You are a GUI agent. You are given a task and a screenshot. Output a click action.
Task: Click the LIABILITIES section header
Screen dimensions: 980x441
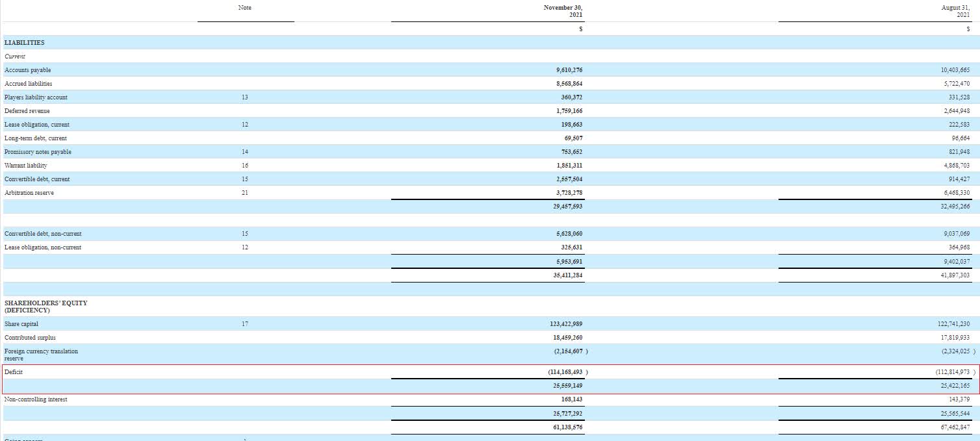(x=23, y=43)
